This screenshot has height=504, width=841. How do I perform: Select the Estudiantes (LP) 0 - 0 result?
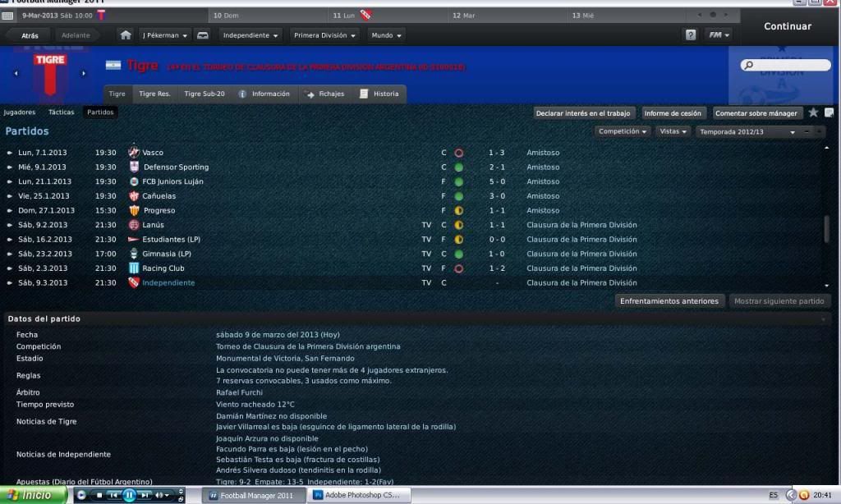[x=497, y=239]
